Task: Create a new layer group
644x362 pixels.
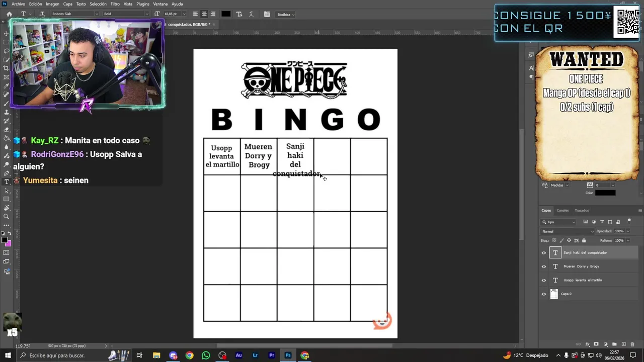Action: [x=614, y=344]
